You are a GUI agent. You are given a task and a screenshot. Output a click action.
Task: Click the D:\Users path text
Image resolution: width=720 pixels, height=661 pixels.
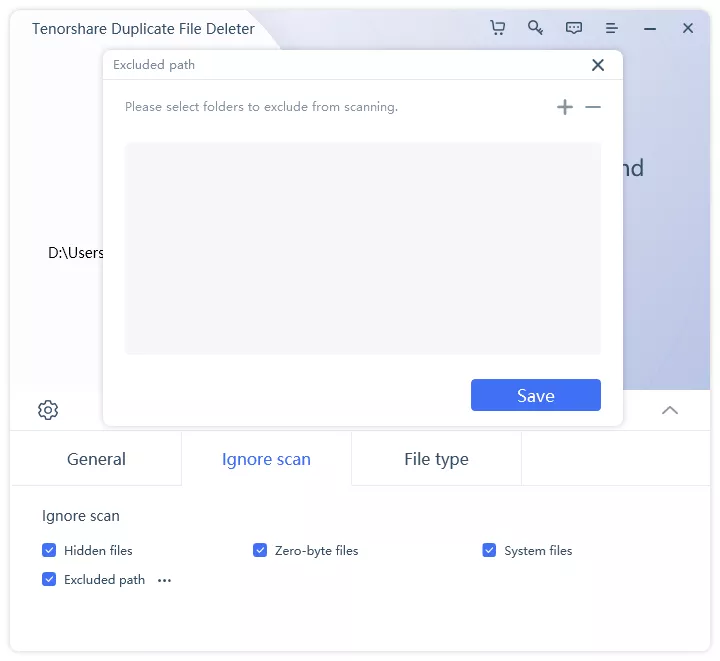tap(76, 253)
